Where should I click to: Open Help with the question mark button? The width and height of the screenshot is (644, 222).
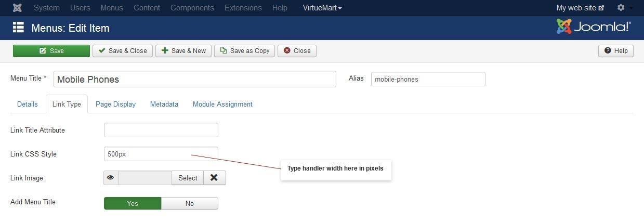(616, 51)
